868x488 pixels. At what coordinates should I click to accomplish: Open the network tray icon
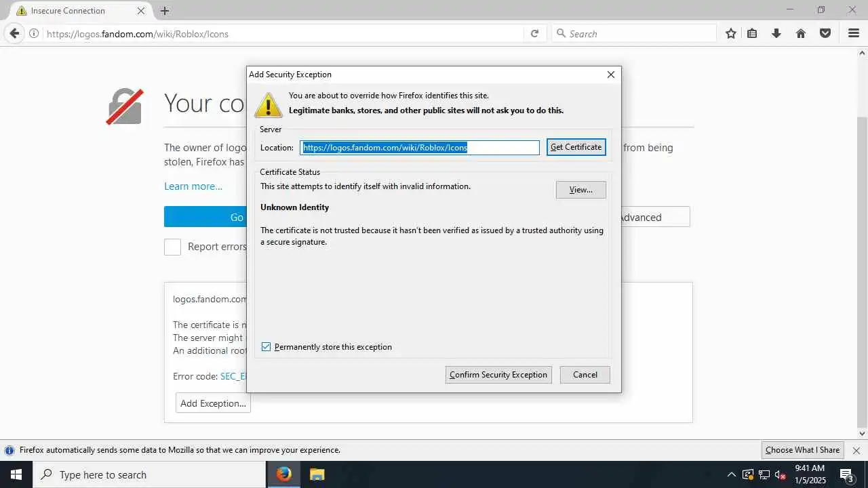coord(764,474)
